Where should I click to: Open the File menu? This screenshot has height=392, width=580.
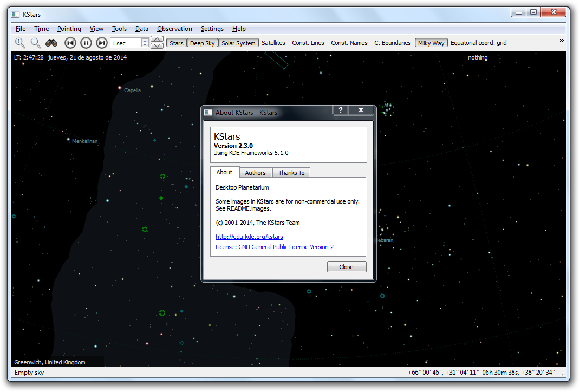point(21,29)
